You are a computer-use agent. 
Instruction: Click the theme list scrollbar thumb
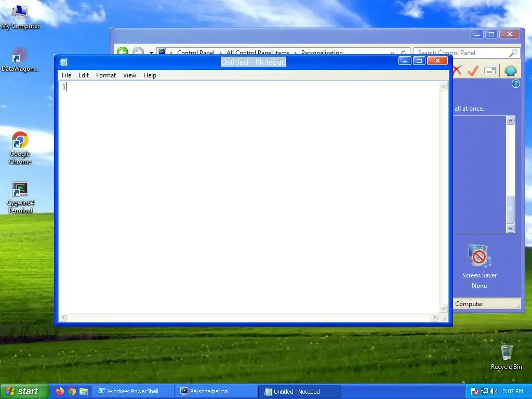tap(510, 209)
